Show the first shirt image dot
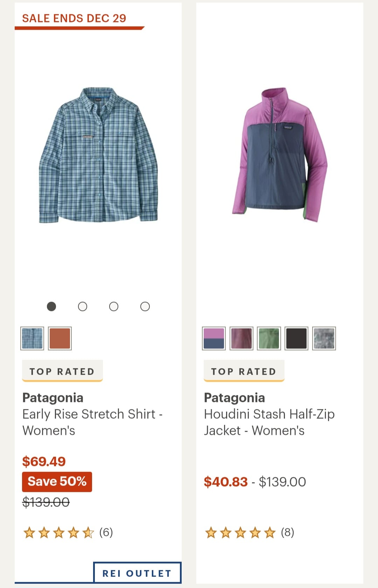 51,306
